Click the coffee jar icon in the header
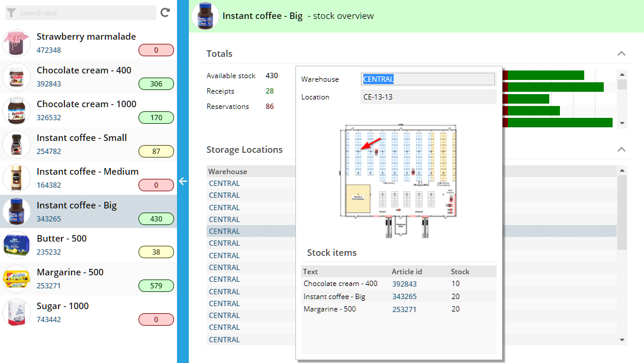Screen dimensions: 644x363 (x=205, y=16)
